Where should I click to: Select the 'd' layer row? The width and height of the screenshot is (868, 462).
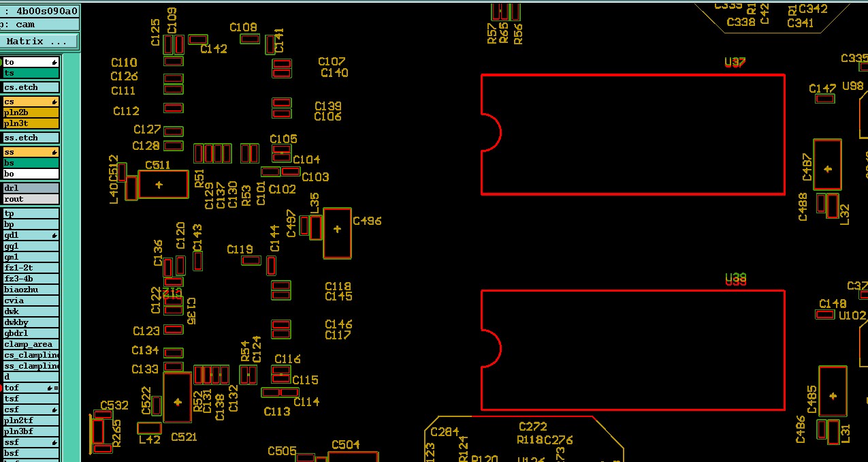click(x=31, y=377)
